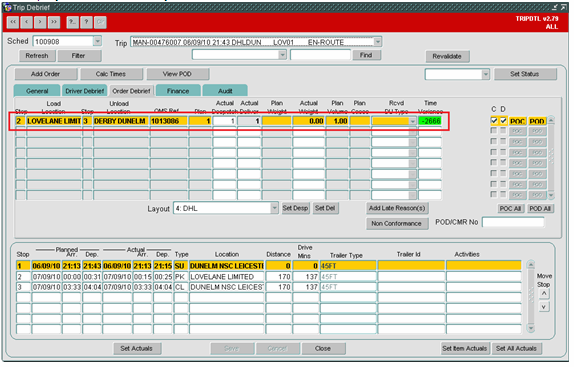Click the Set Actuals button
The width and height of the screenshot is (574, 367).
click(x=137, y=349)
